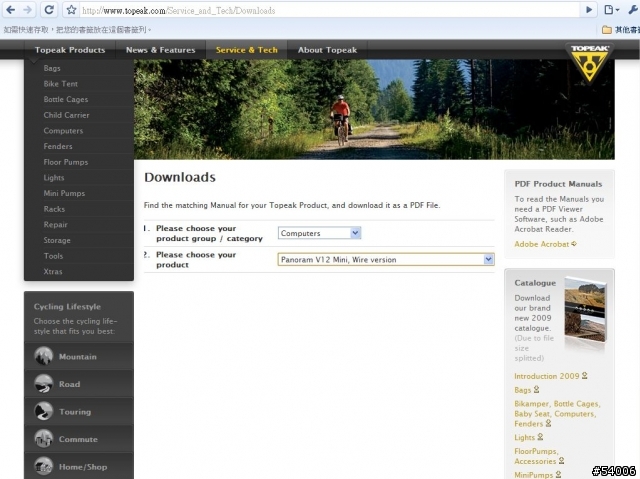Select Fenders in the sidebar

58,146
